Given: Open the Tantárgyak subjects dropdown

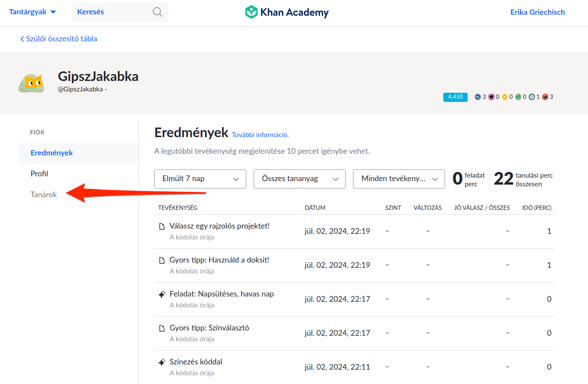Looking at the screenshot, I should [33, 12].
